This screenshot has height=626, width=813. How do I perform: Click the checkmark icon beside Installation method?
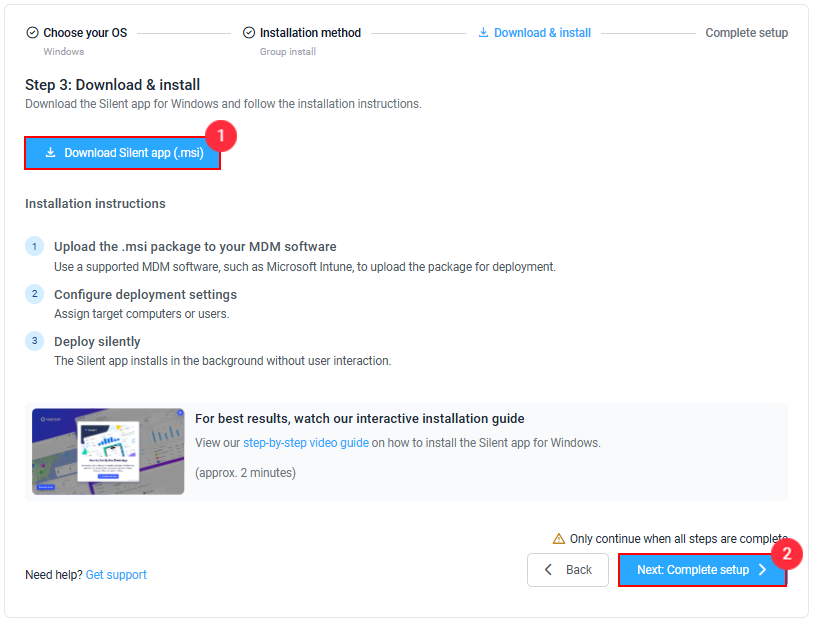[x=249, y=33]
